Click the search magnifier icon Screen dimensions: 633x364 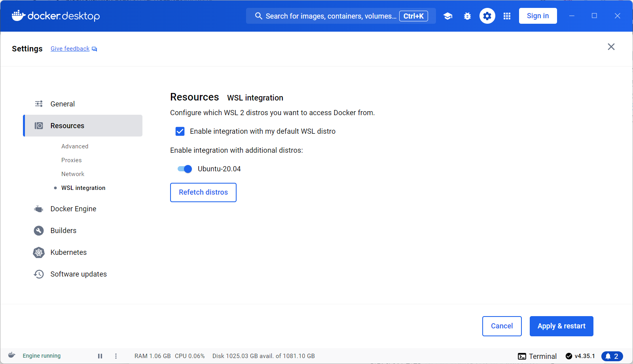click(259, 16)
